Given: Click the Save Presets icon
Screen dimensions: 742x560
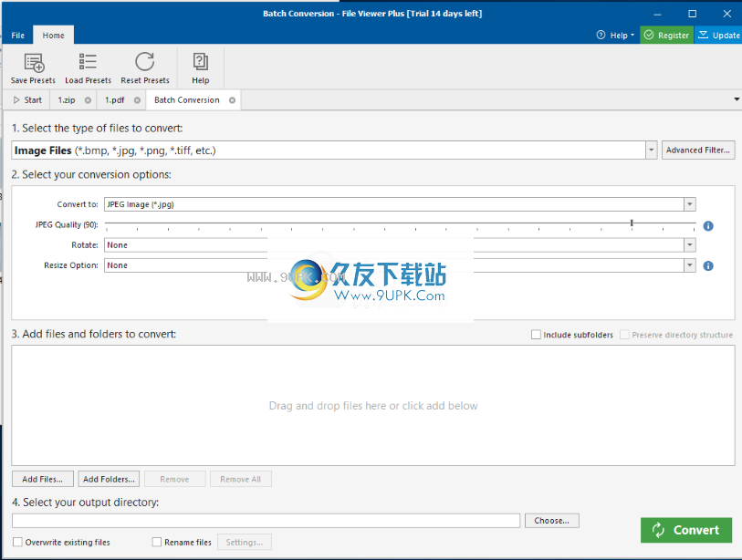Looking at the screenshot, I should point(34,62).
